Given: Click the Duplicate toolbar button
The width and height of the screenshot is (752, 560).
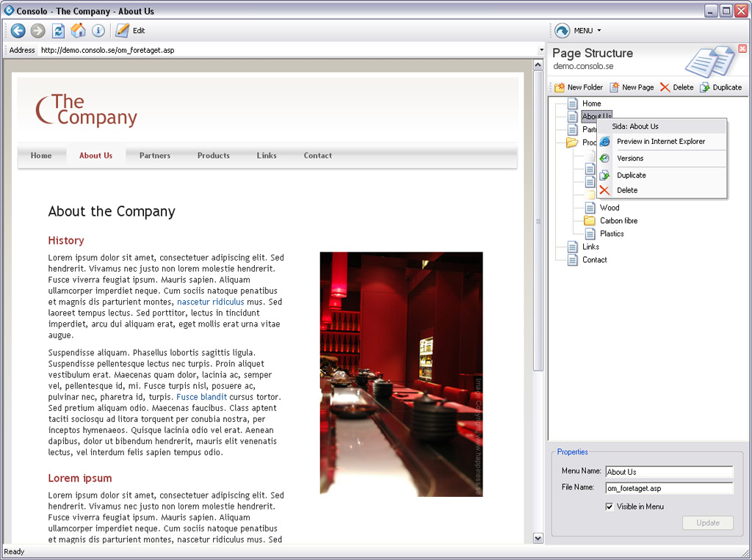Looking at the screenshot, I should pyautogui.click(x=721, y=87).
